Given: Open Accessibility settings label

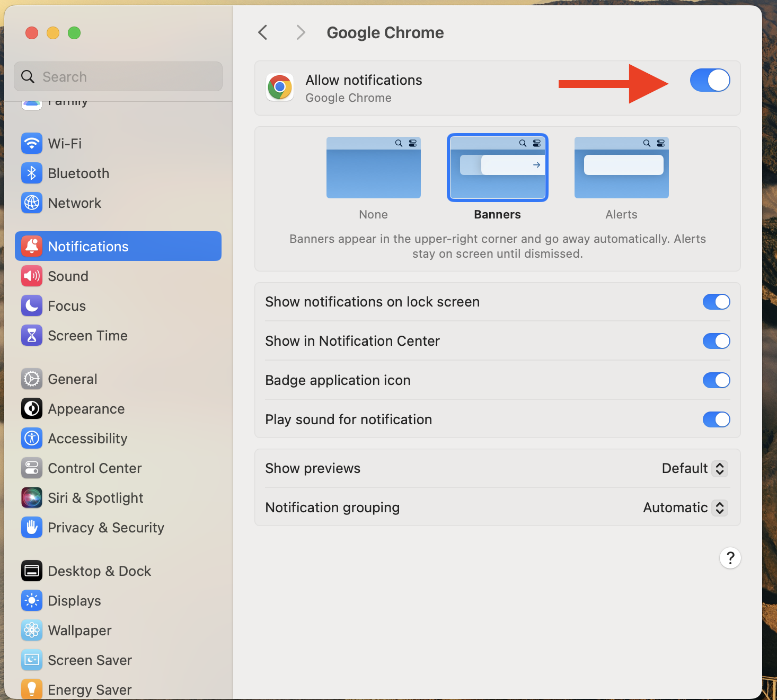Looking at the screenshot, I should (87, 439).
